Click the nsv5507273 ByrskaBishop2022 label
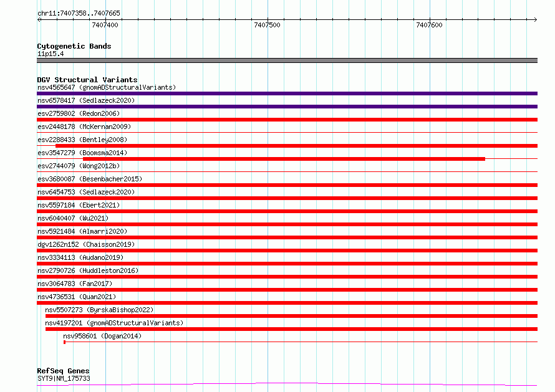The width and height of the screenshot is (555, 392). [x=99, y=310]
